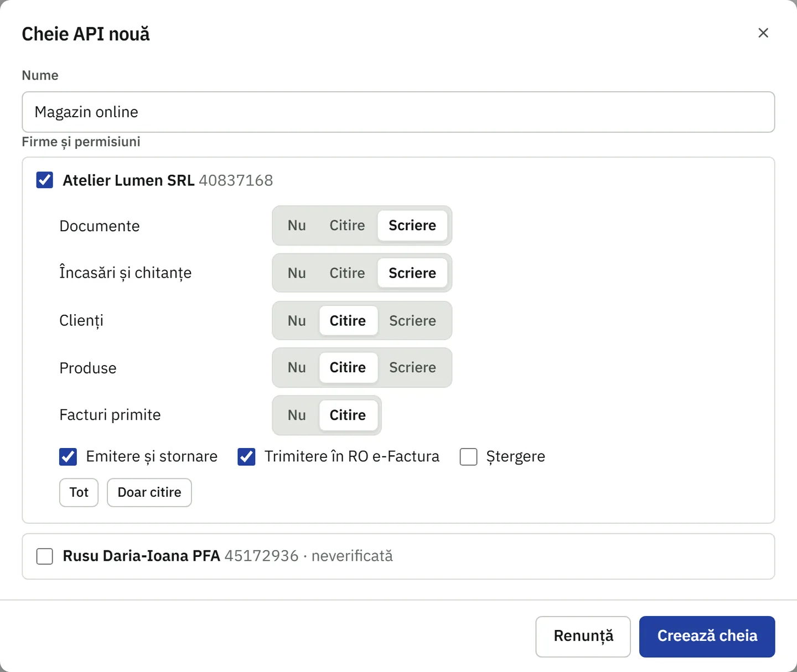Check the Rusu Daria-Ioana PFA checkbox
Screen dimensions: 797x672
[x=45, y=556]
